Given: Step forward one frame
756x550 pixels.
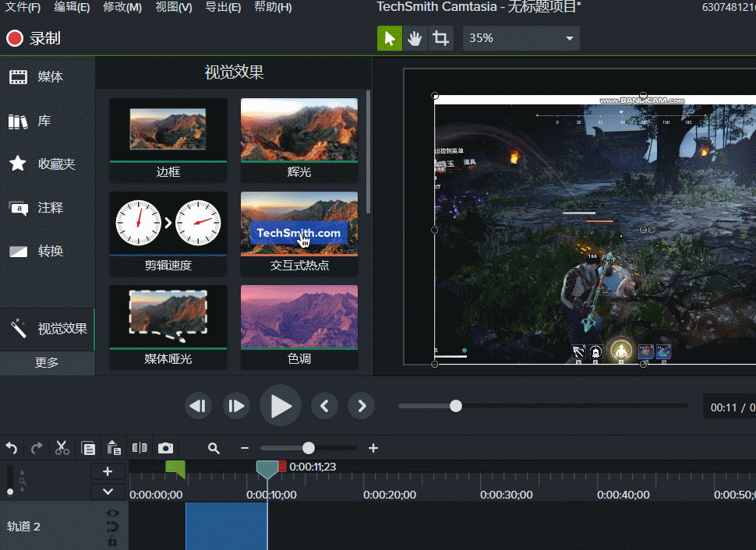Looking at the screenshot, I should pos(236,406).
